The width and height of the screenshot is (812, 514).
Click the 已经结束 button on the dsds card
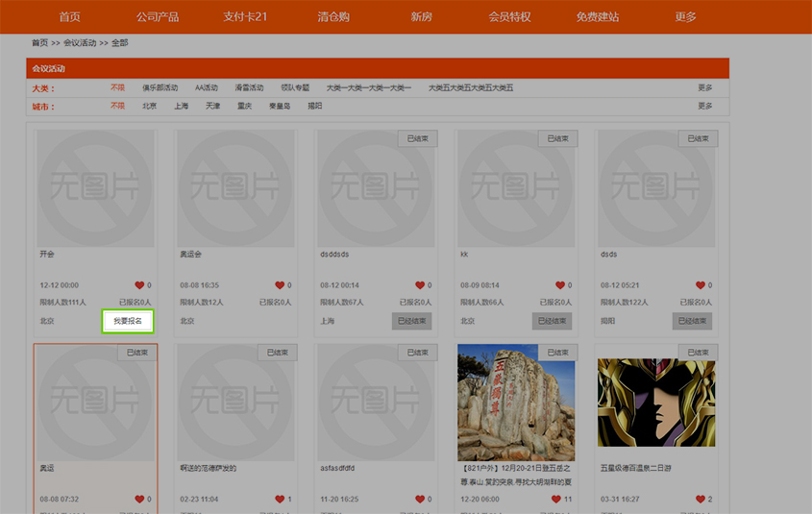(x=693, y=321)
